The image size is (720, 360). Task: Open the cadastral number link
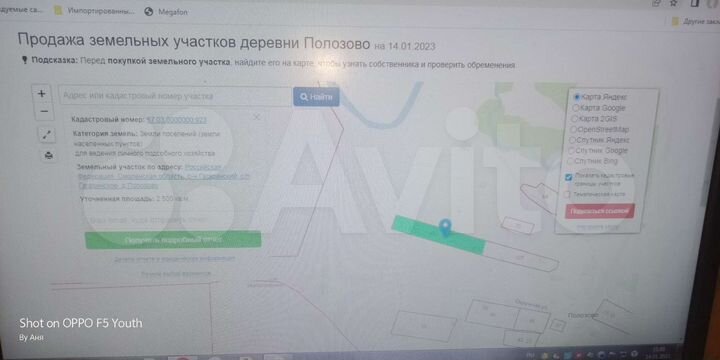[x=176, y=120]
